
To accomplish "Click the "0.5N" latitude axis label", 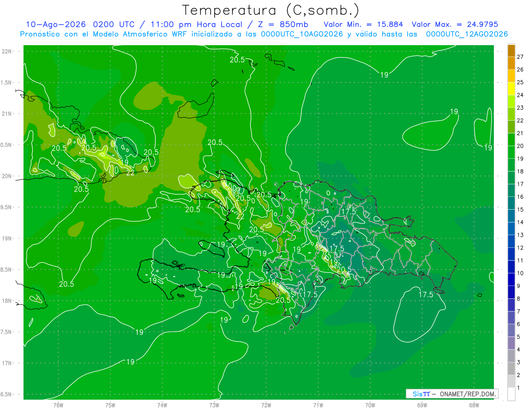I will point(7,145).
